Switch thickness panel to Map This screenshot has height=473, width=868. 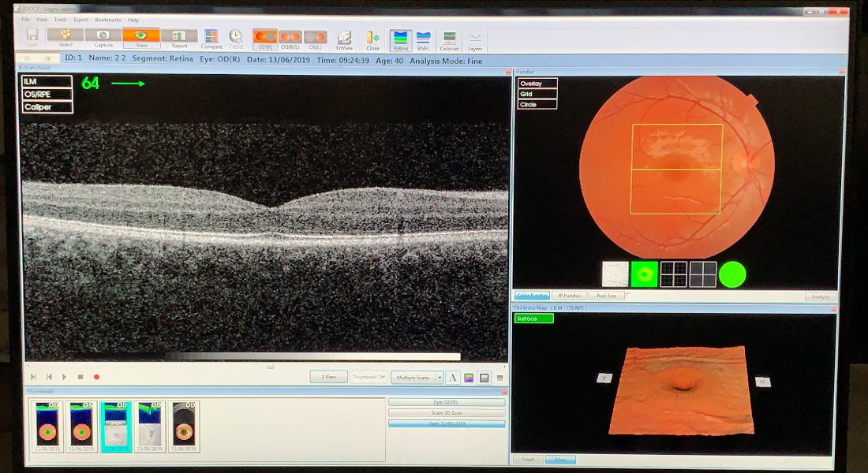(560, 459)
